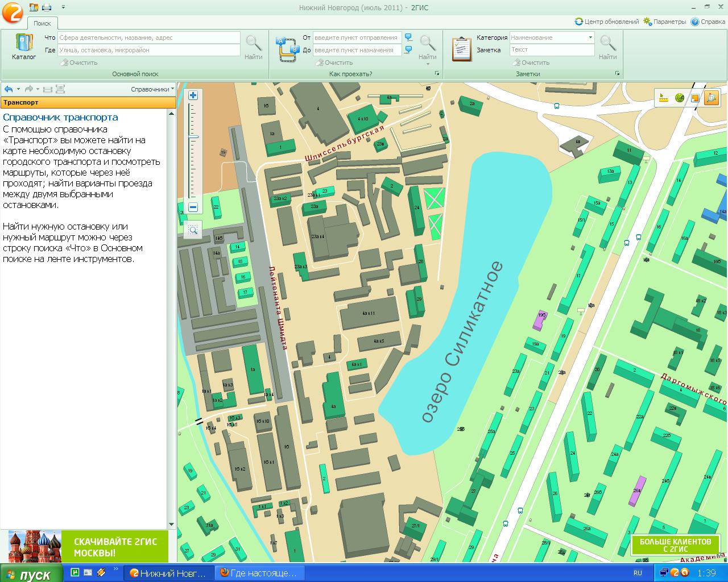
Task: Click Очистить in Как проехать group
Action: 335,63
